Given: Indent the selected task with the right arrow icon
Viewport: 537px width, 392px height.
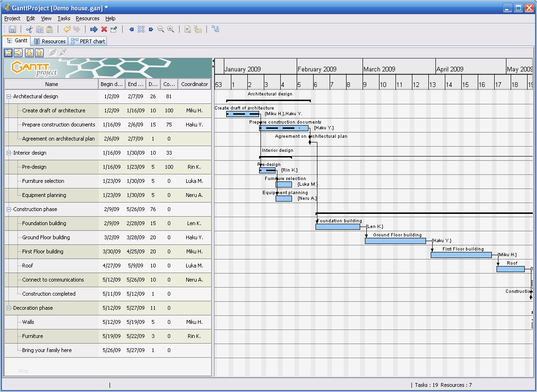Looking at the screenshot, I should (18, 53).
